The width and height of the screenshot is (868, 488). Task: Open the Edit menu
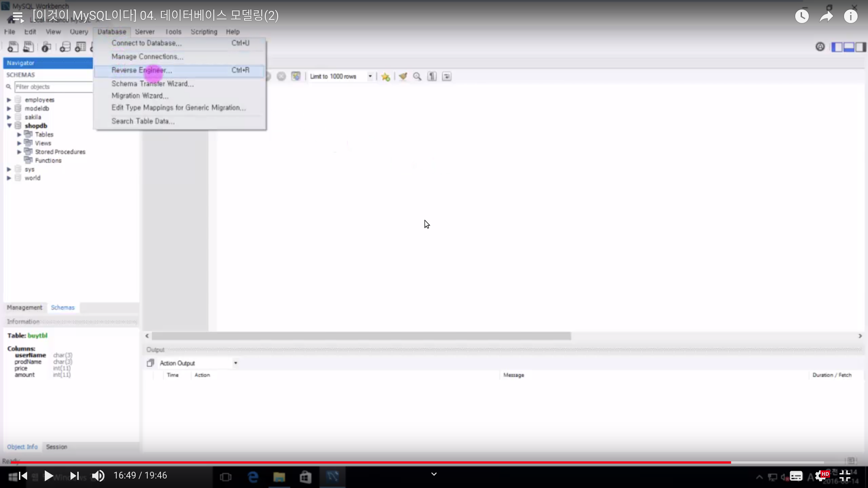[x=30, y=32]
